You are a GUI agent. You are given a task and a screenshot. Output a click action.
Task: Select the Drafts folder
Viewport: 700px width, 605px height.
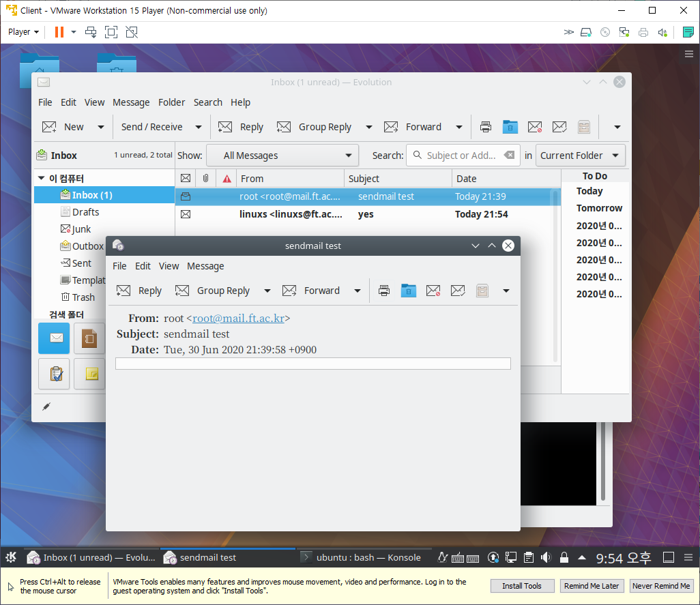tap(85, 212)
